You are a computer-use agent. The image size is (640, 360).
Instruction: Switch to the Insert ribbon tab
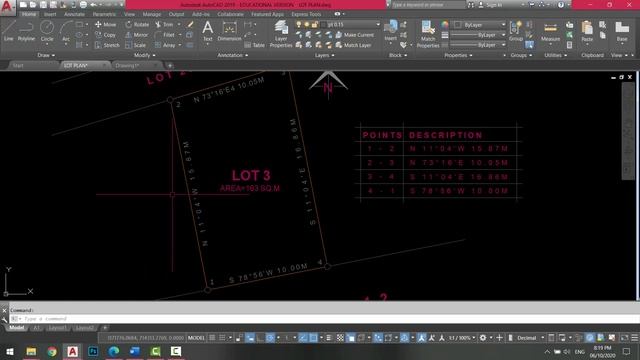[50, 14]
